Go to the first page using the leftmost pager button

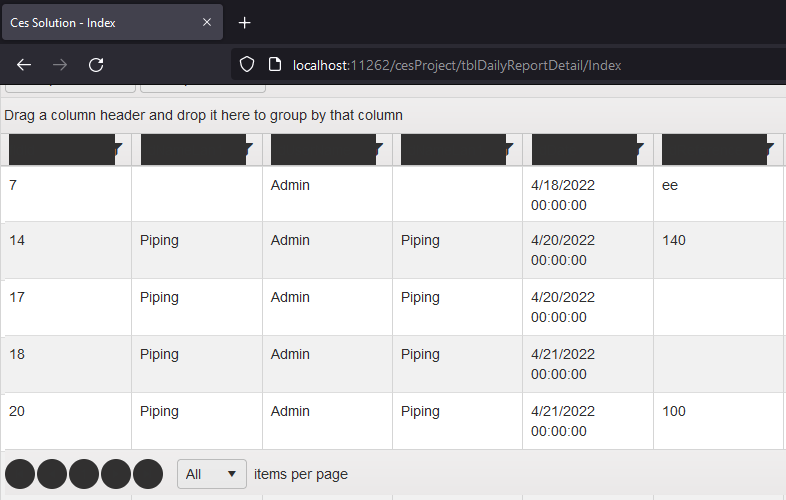20,474
